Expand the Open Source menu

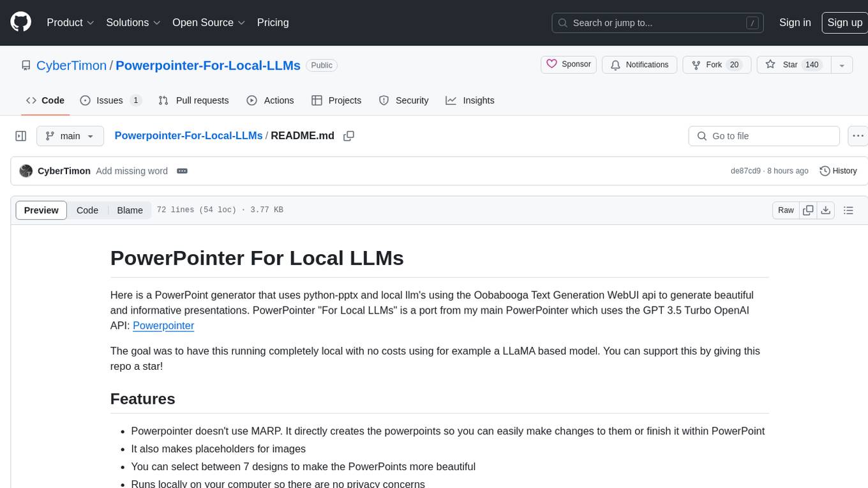click(x=209, y=22)
